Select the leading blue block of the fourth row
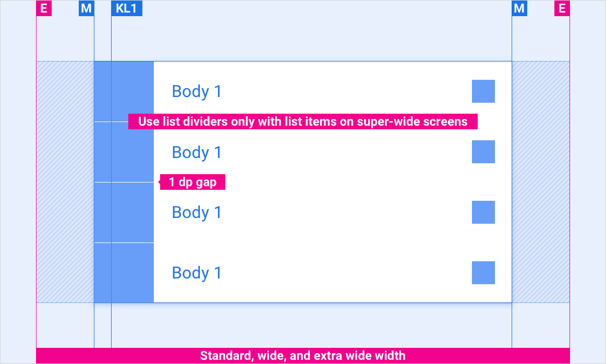The image size is (606, 364). click(124, 273)
